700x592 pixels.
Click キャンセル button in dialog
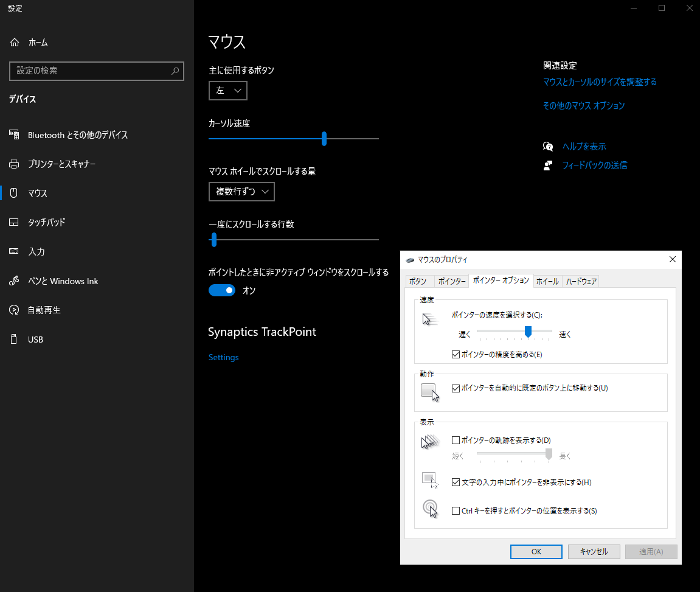(594, 552)
